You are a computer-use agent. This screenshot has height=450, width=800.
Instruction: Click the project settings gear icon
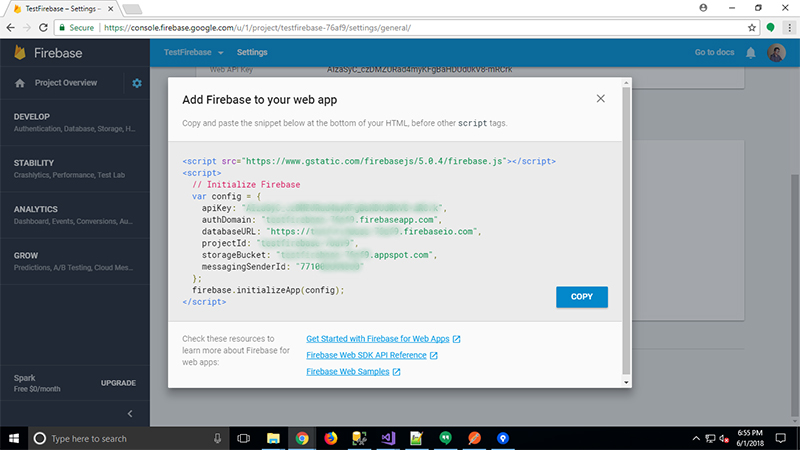point(137,83)
